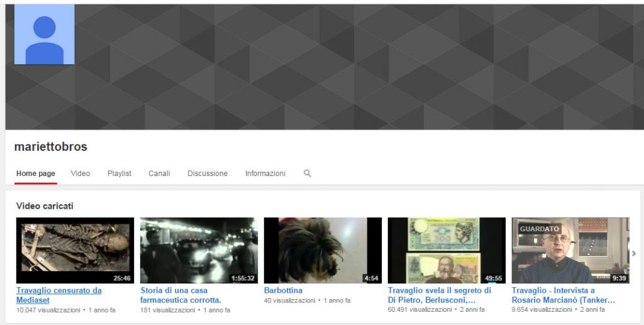Open 'Storia di una casa farmaceutica corrotta' link
Image resolution: width=644 pixels, height=325 pixels.
point(180,295)
